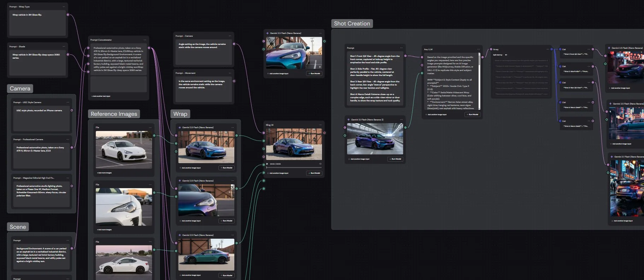The width and height of the screenshot is (644, 280).
Task: Click the output port of Prompt – Wrap Type node
Action: click(68, 15)
